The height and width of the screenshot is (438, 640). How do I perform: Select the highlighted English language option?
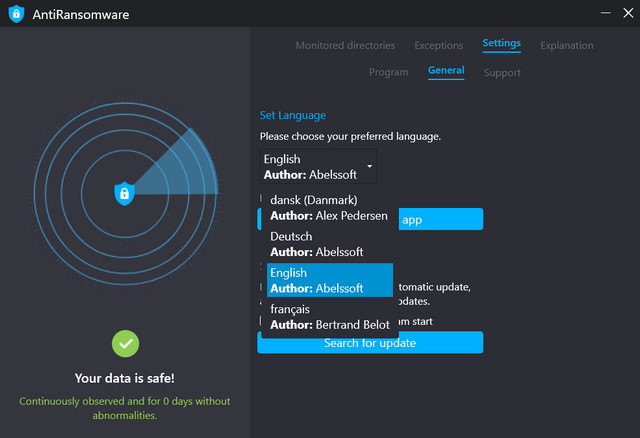click(x=330, y=280)
